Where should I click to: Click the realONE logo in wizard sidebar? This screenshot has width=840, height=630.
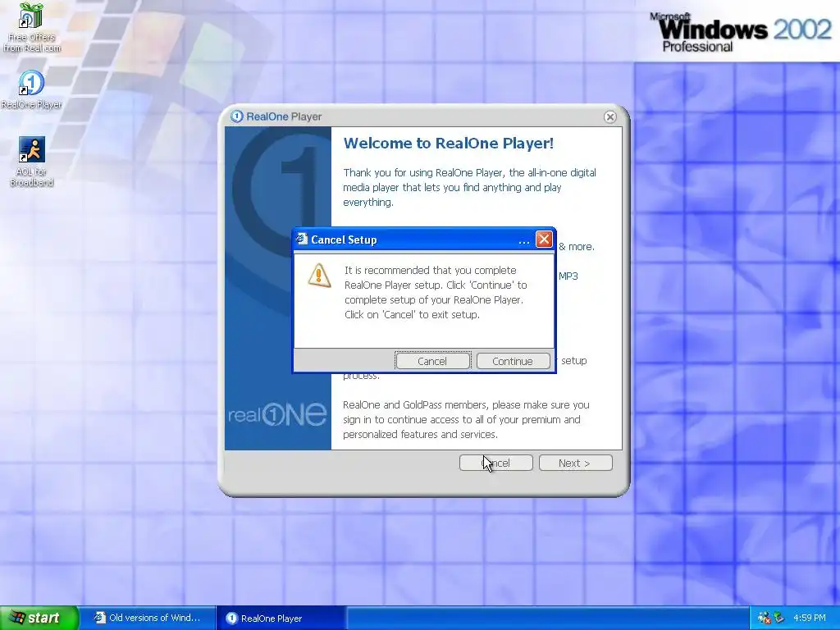point(277,414)
